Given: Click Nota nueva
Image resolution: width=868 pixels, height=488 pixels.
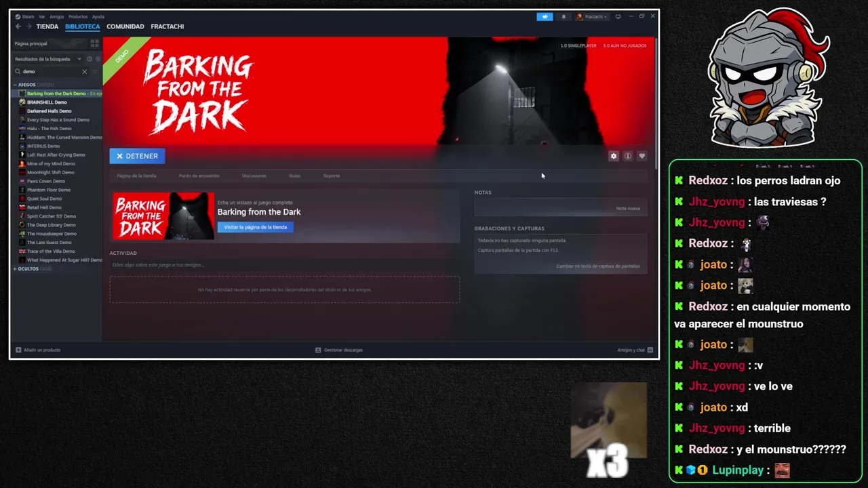Looking at the screenshot, I should (628, 208).
